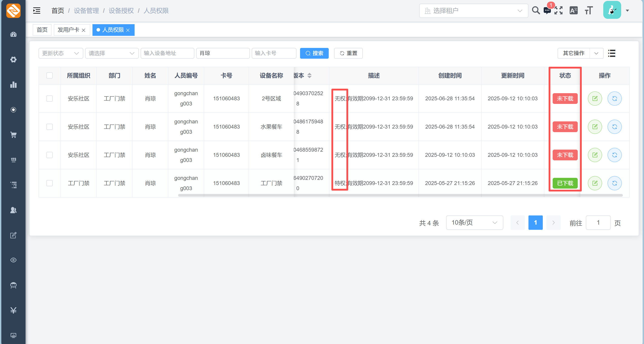Check the select-all header checkbox
This screenshot has width=644, height=344.
(49, 75)
